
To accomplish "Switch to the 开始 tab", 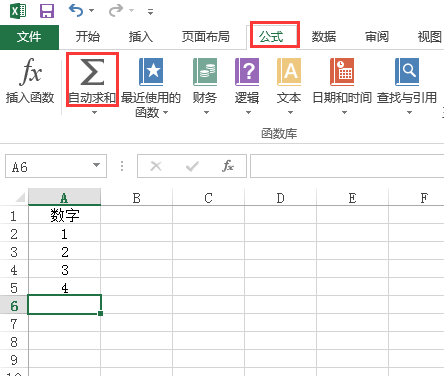I will [88, 37].
